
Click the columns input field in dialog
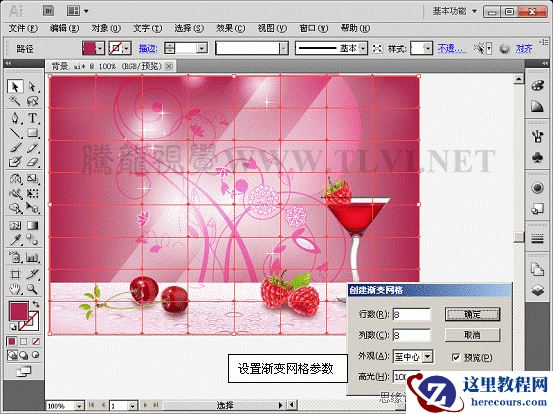[411, 335]
